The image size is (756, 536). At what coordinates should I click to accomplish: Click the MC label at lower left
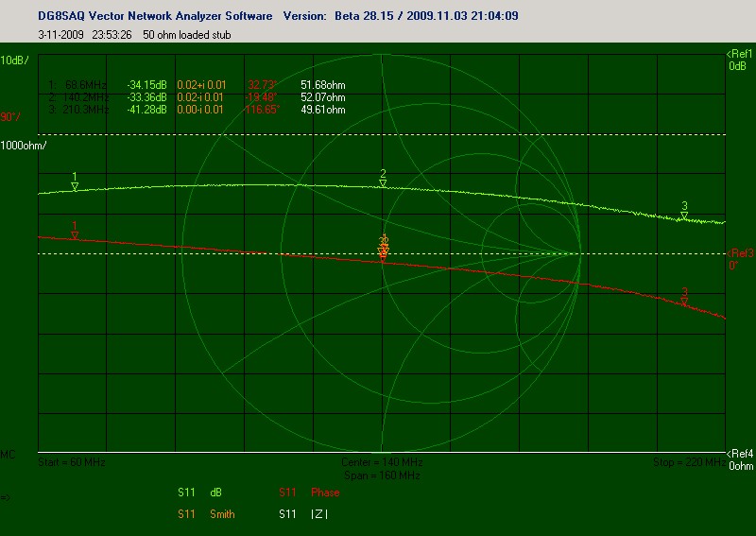[8, 455]
